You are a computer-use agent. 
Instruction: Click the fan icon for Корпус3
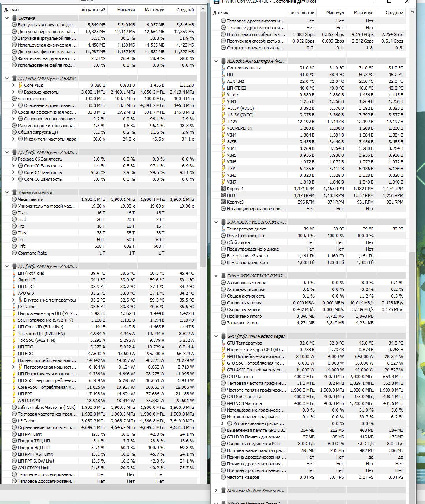click(223, 202)
